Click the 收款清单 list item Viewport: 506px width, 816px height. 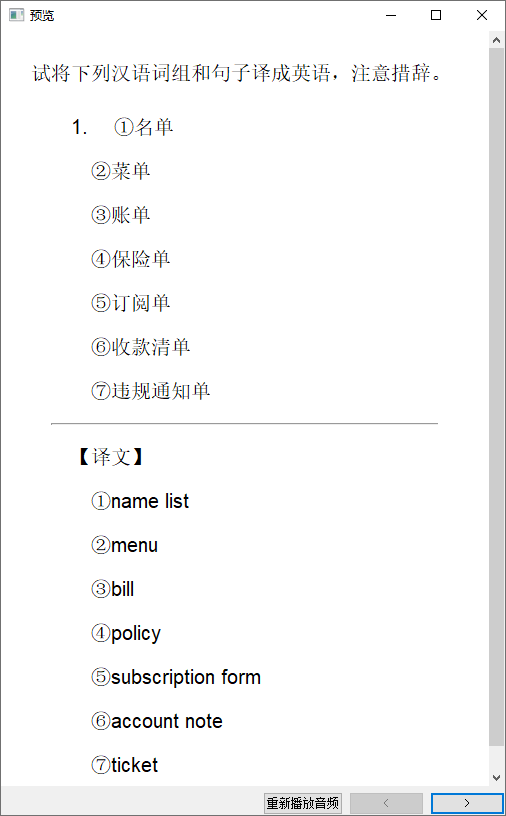(141, 347)
